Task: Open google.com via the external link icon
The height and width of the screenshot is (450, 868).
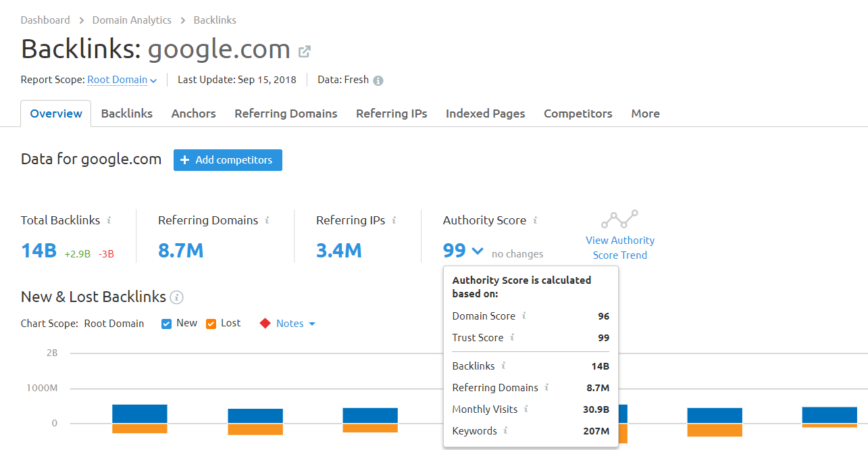Action: point(305,51)
